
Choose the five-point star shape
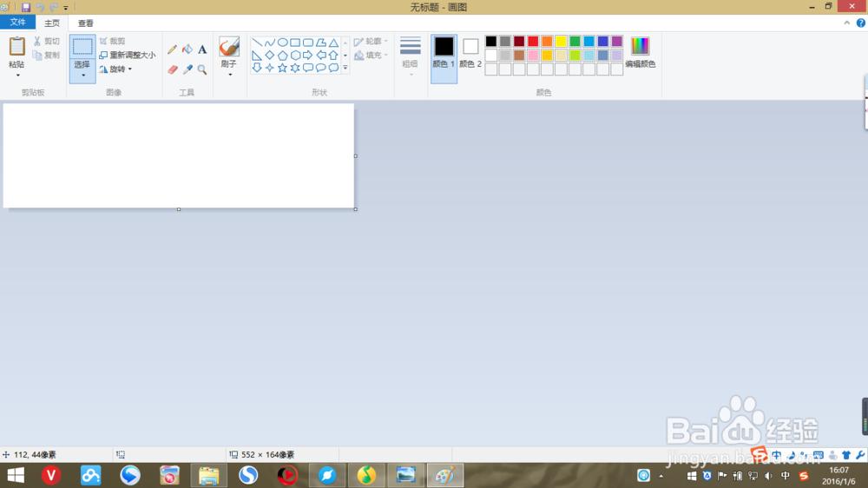(282, 68)
